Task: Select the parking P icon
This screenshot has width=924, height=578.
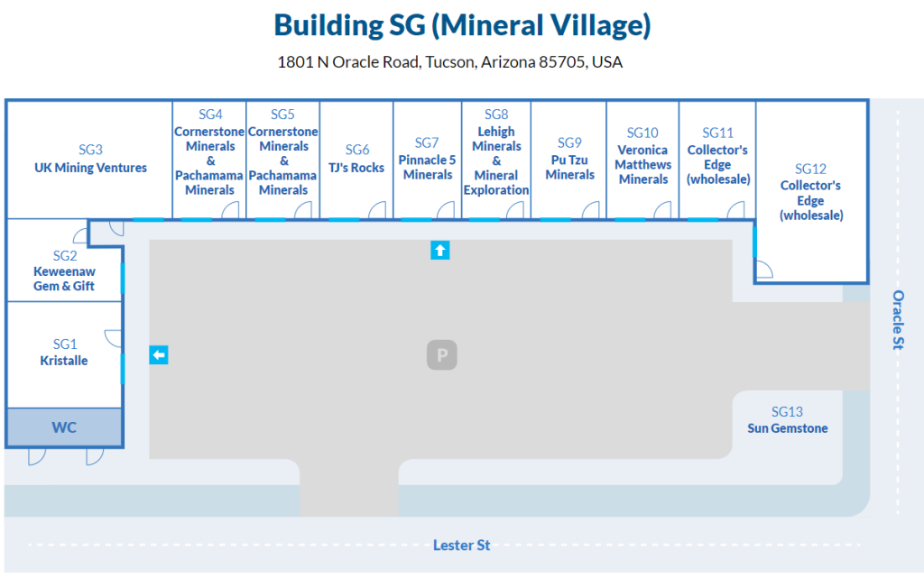Action: [442, 355]
